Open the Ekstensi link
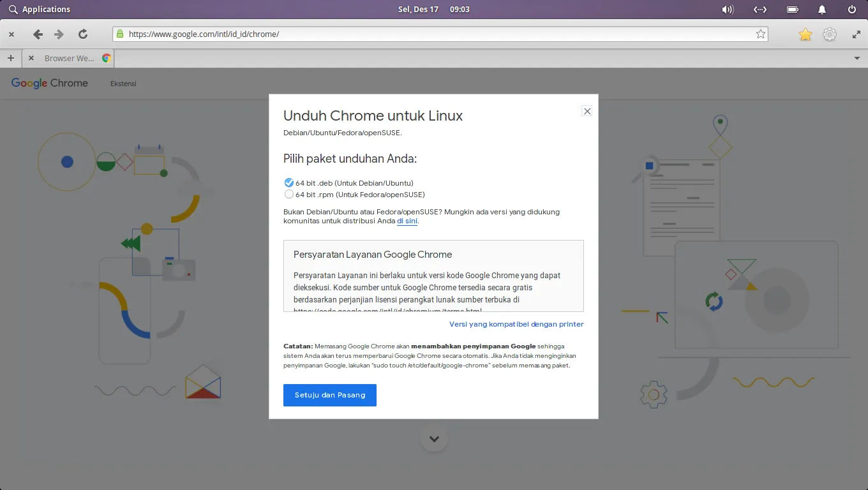The image size is (868, 490). tap(123, 84)
